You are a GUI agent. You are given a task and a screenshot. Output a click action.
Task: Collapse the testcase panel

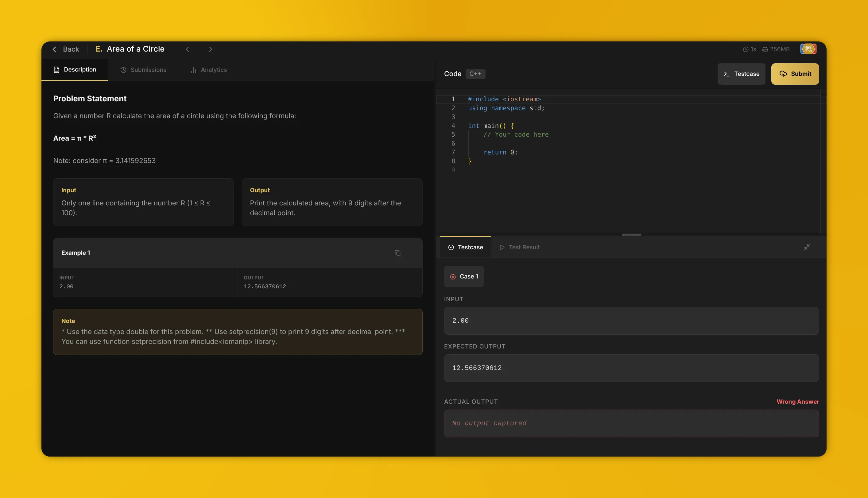pos(807,247)
